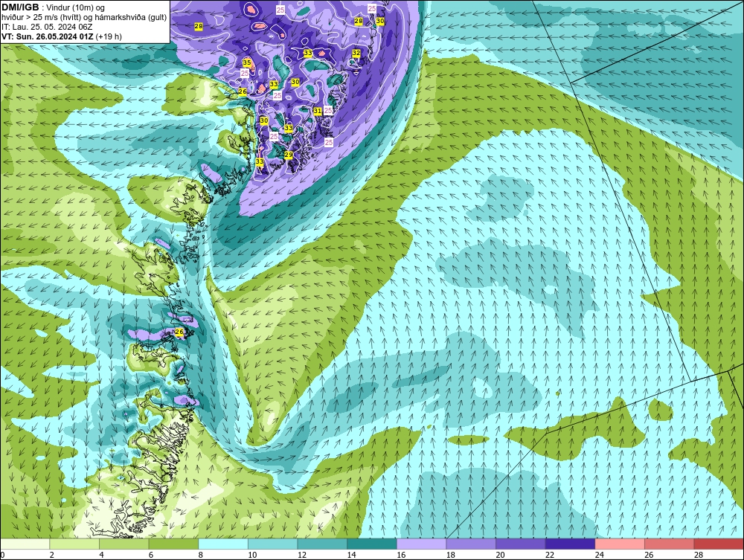This screenshot has height=560, width=744.
Task: Click the legend scale number "6"
Action: click(151, 555)
